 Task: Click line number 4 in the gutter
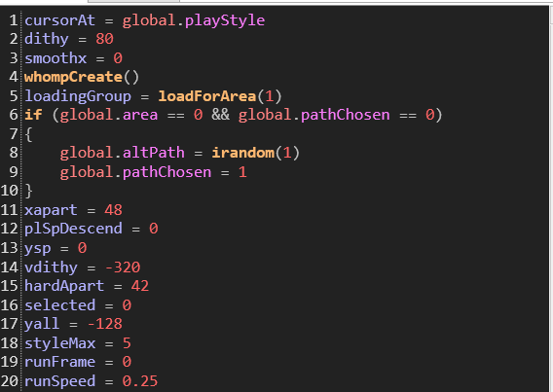point(14,77)
